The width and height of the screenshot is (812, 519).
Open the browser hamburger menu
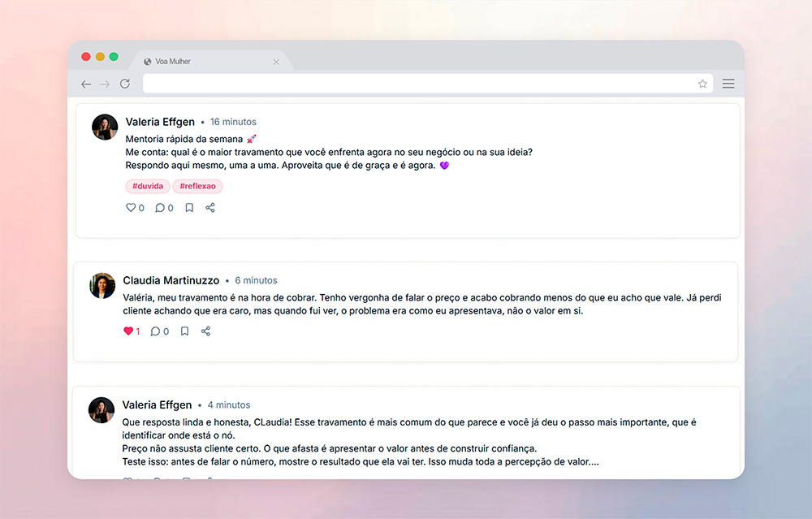[x=728, y=84]
